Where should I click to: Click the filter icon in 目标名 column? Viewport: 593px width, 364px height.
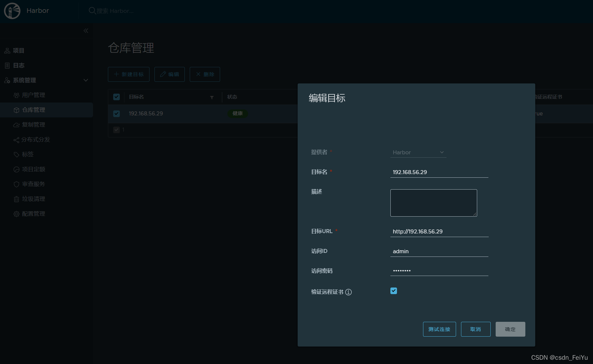pyautogui.click(x=212, y=97)
